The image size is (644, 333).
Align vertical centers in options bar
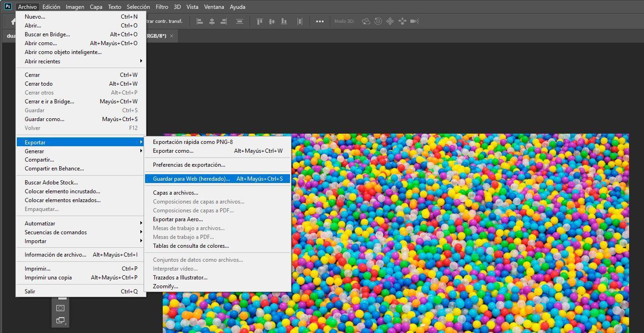click(x=271, y=21)
